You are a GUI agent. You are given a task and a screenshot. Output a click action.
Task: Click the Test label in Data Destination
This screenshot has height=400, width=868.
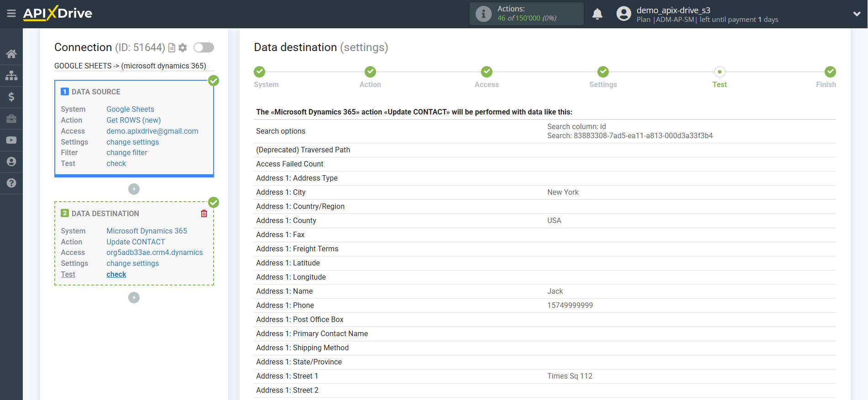(68, 274)
